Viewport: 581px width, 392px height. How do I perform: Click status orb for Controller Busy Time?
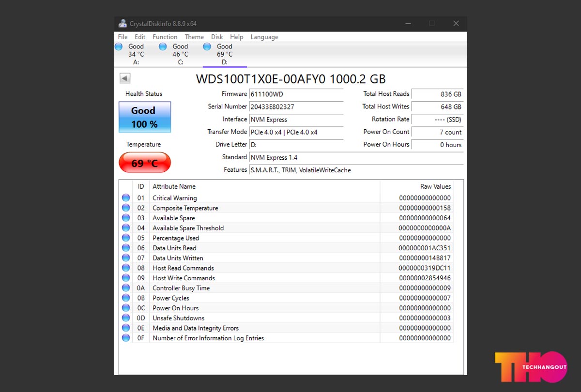(126, 288)
